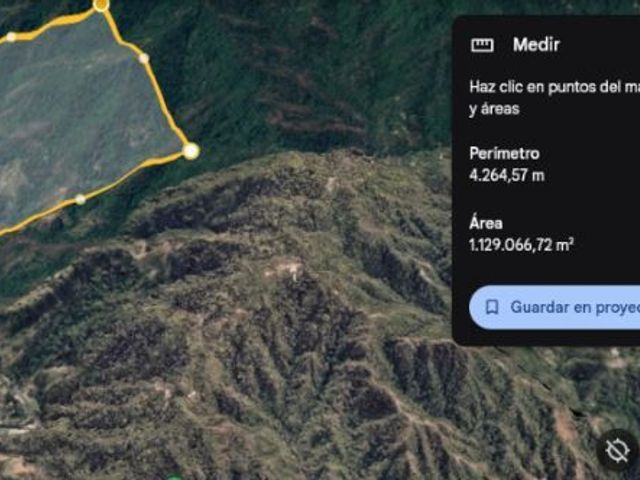Select the large white polygon corner vertex
The image size is (640, 480).
point(191,151)
